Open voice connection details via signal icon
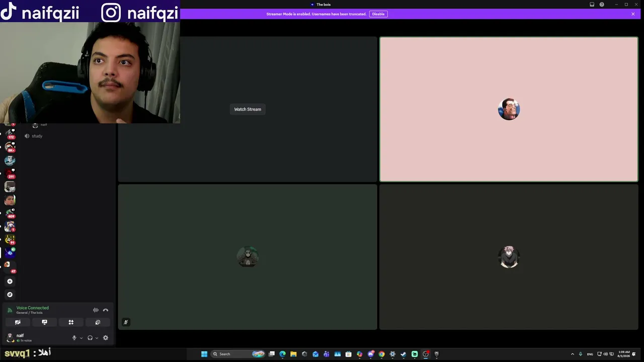The width and height of the screenshot is (644, 362). [x=10, y=310]
